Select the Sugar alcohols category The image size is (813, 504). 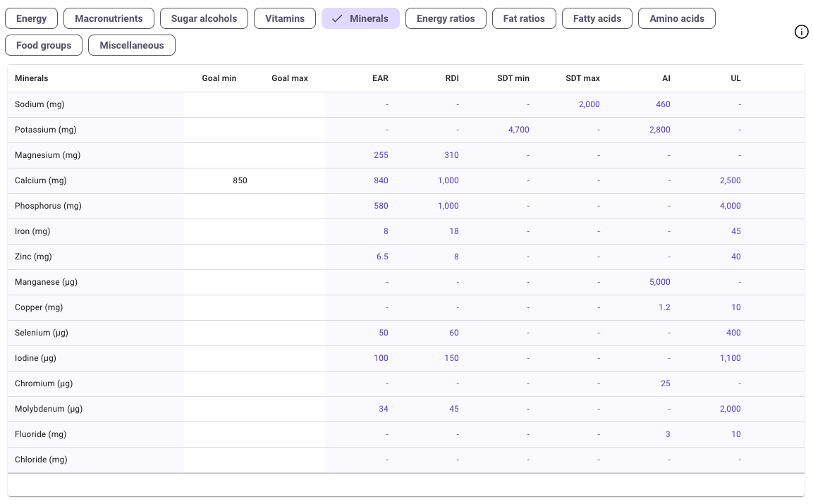pyautogui.click(x=204, y=18)
